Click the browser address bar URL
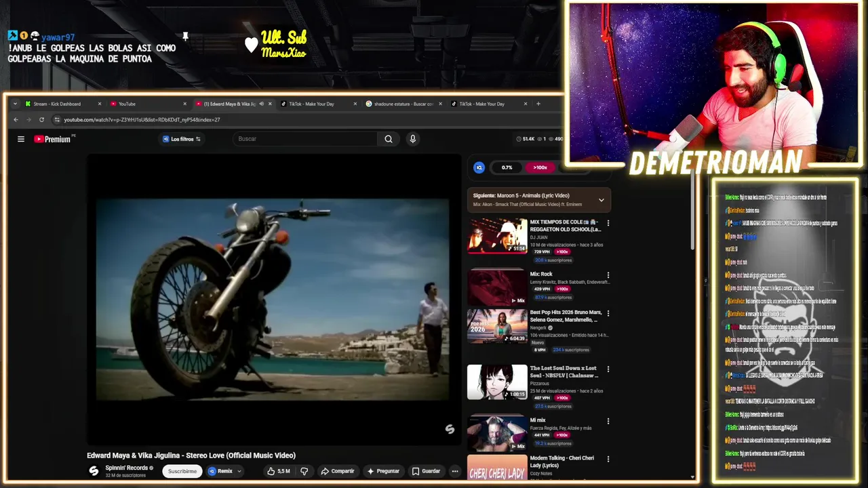 pos(142,119)
